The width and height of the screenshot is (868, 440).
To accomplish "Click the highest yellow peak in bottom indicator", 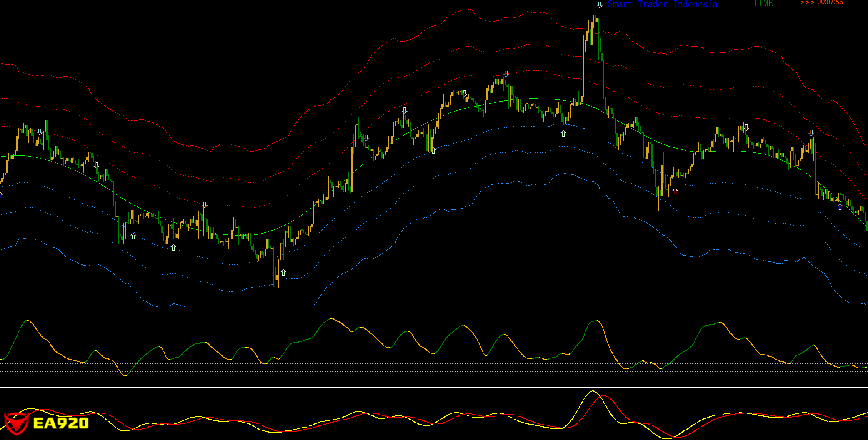I will (592, 391).
